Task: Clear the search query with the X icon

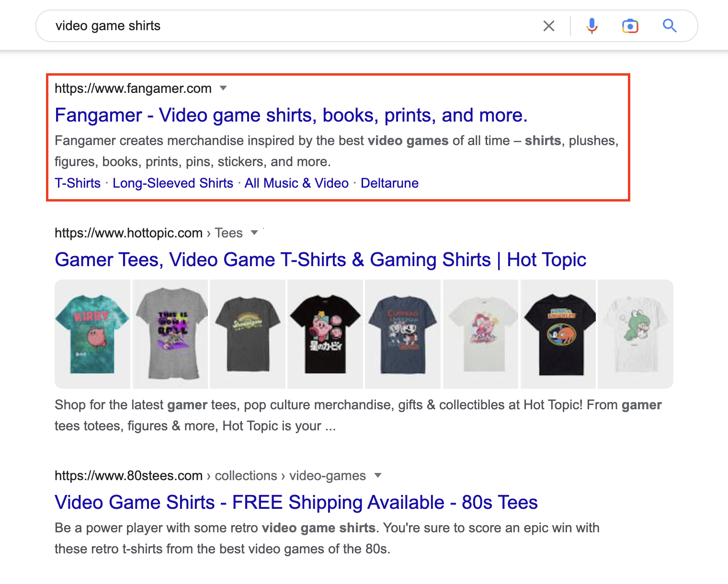Action: click(548, 25)
